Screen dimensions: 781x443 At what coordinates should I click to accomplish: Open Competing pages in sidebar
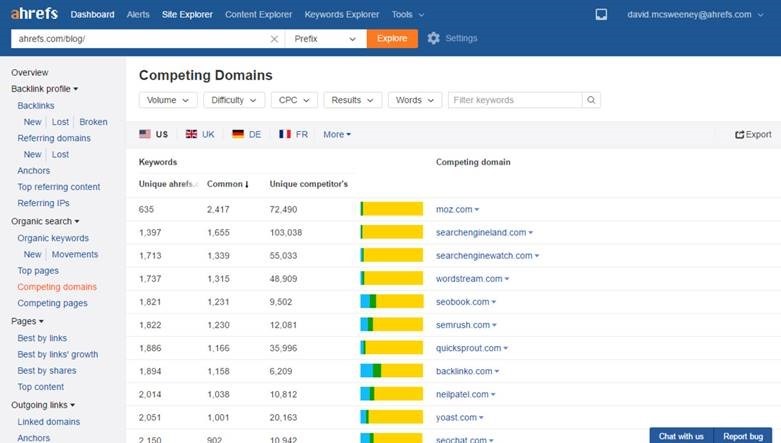pos(52,303)
